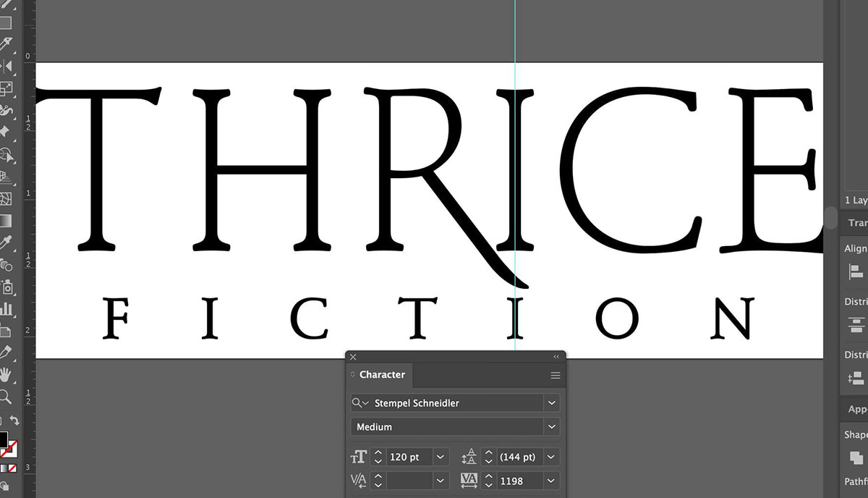
Task: Click the right panel scrollbar thumb
Action: (831, 218)
